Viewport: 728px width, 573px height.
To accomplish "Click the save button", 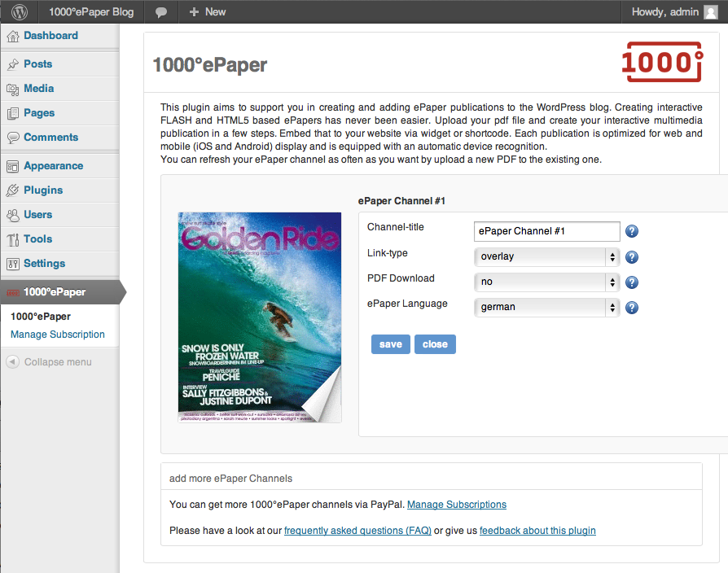I will (390, 344).
